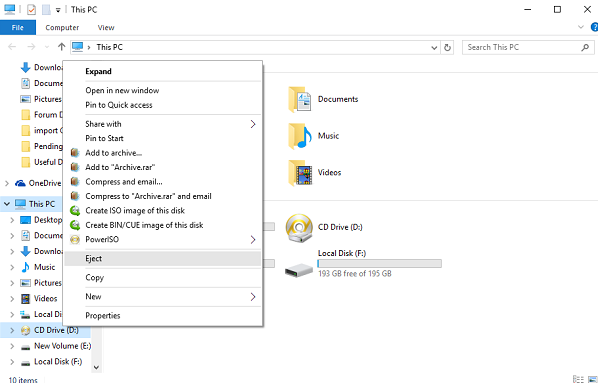Choose Expand in the context menu
Image resolution: width=598 pixels, height=383 pixels.
(162, 71)
